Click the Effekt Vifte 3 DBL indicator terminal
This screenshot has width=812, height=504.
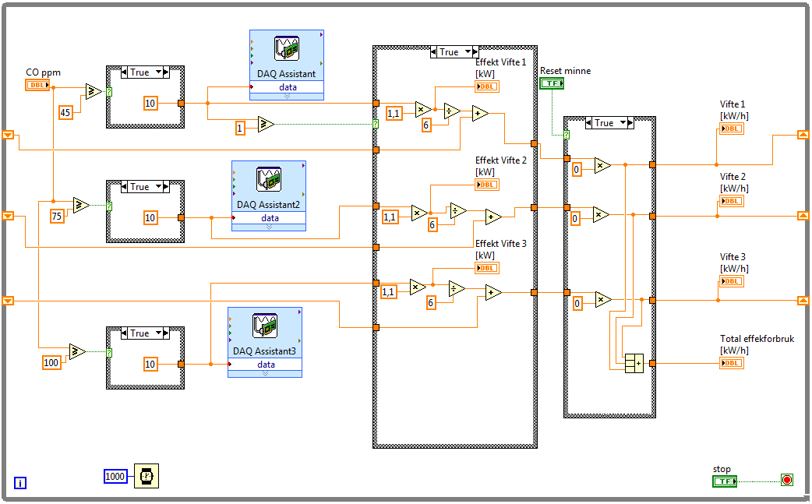pyautogui.click(x=487, y=268)
